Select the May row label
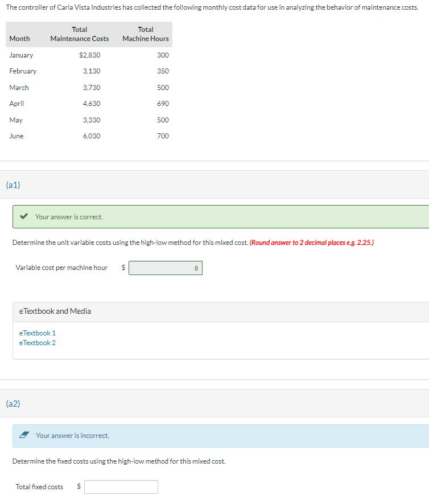 (16, 120)
